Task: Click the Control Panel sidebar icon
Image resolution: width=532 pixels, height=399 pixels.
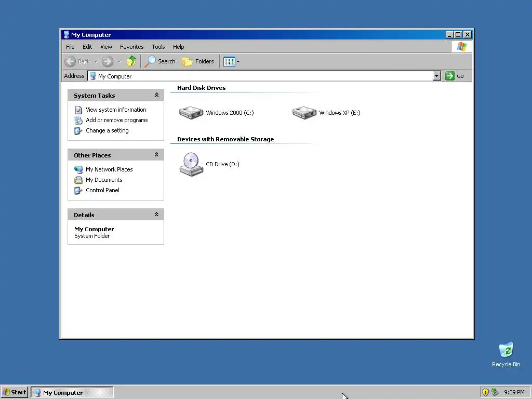Action: point(78,191)
